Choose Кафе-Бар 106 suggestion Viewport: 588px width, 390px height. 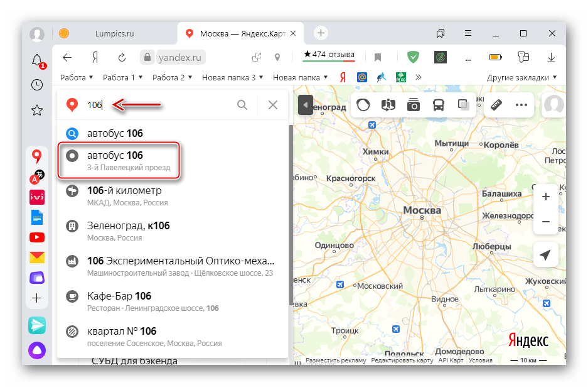click(119, 301)
